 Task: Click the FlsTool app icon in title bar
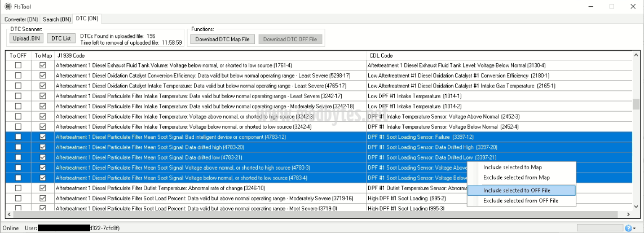point(8,6)
